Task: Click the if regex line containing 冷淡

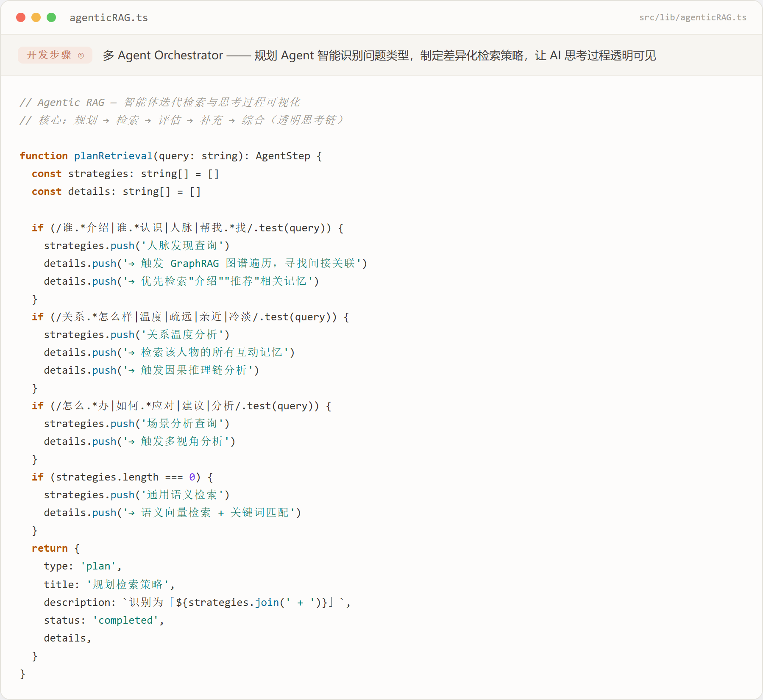Action: point(191,317)
